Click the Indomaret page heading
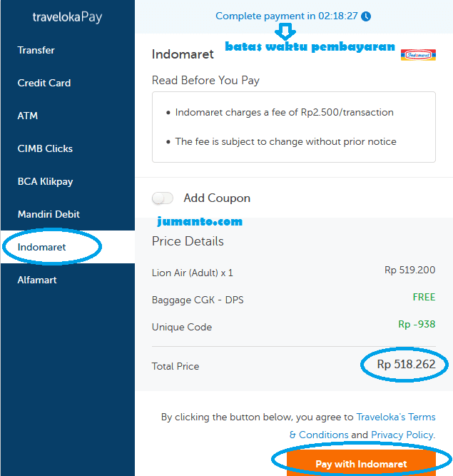The height and width of the screenshot is (476, 453). (x=183, y=54)
